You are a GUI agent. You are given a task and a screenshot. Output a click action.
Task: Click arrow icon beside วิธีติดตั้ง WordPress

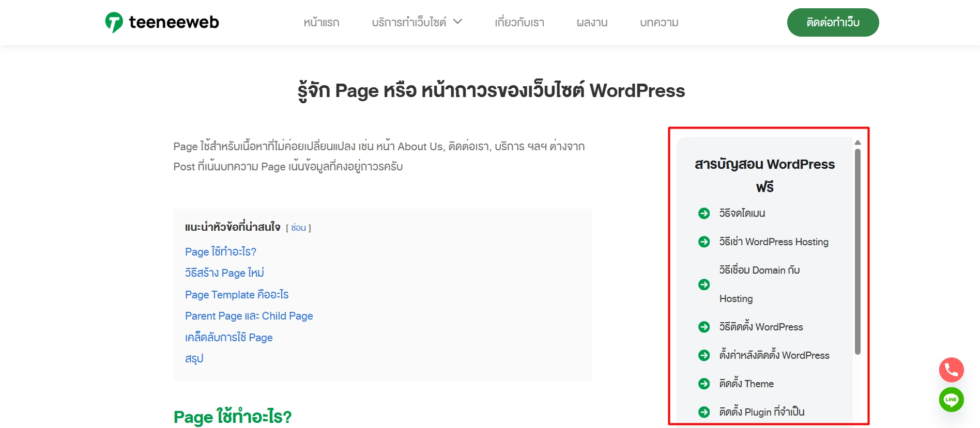(704, 327)
